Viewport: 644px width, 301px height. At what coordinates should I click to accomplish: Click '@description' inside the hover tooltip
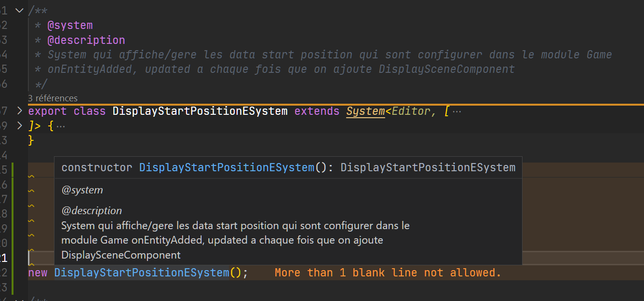92,210
